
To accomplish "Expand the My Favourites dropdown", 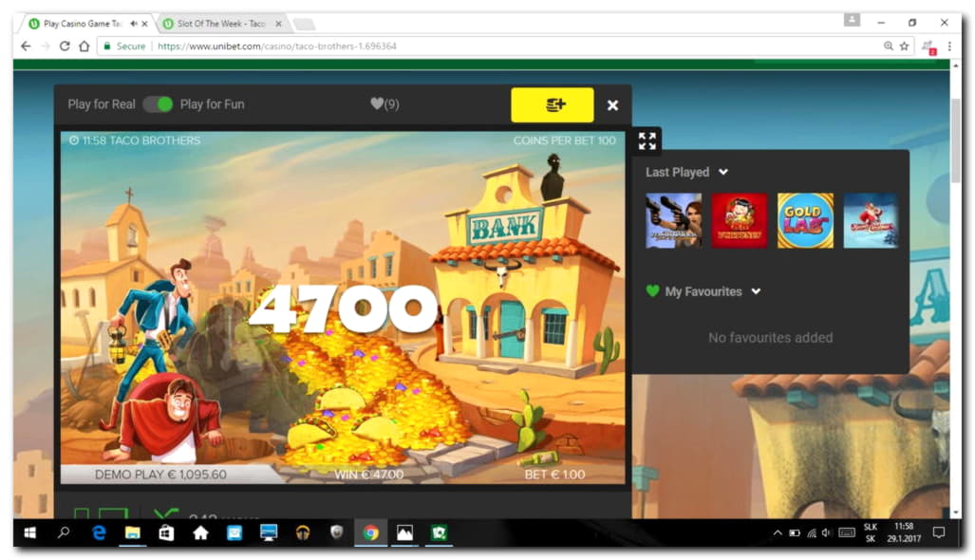I will 756,290.
